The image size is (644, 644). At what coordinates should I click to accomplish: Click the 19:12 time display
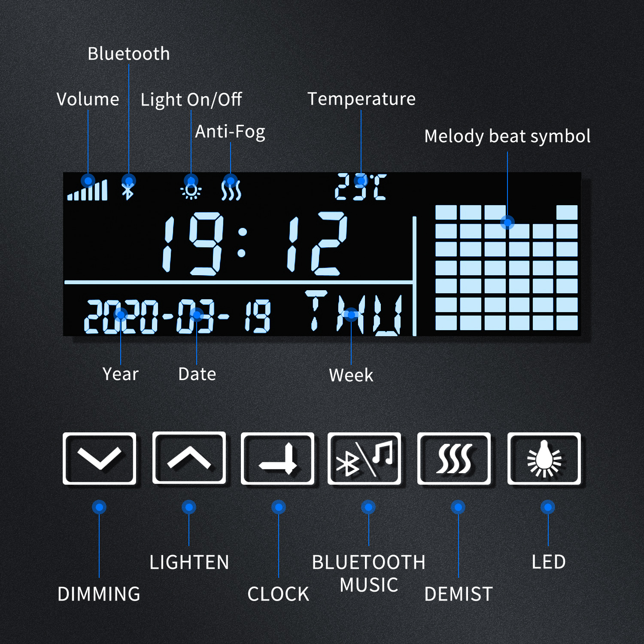[254, 243]
